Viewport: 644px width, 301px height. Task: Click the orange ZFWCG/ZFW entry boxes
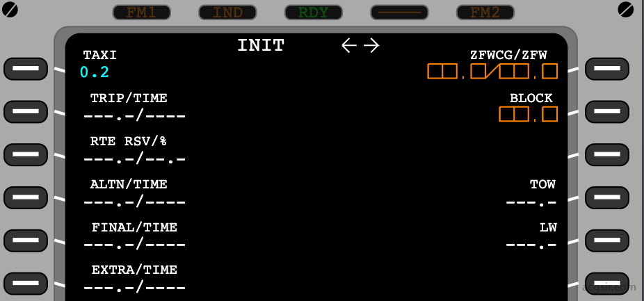[492, 71]
